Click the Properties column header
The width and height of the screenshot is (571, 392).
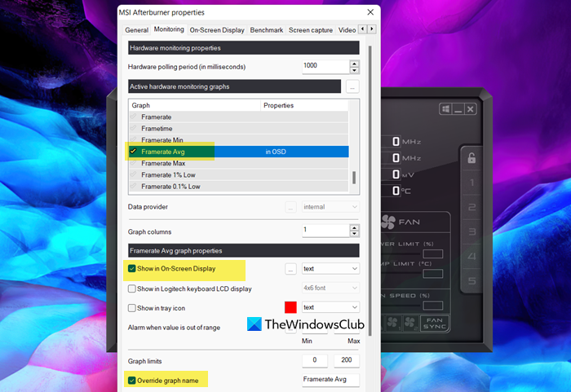304,105
